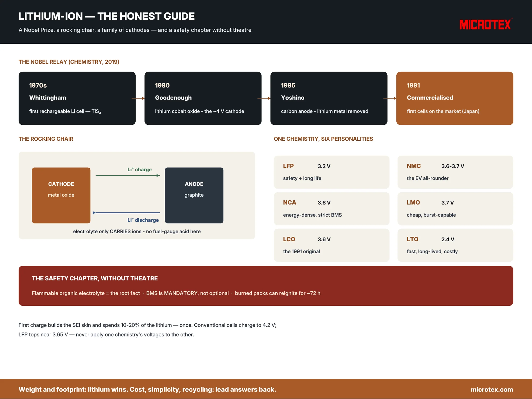
Task: Click the 'Li+ charge' label
Action: [x=139, y=169]
